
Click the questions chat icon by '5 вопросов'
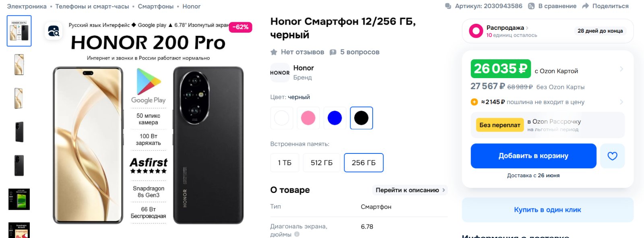[333, 52]
